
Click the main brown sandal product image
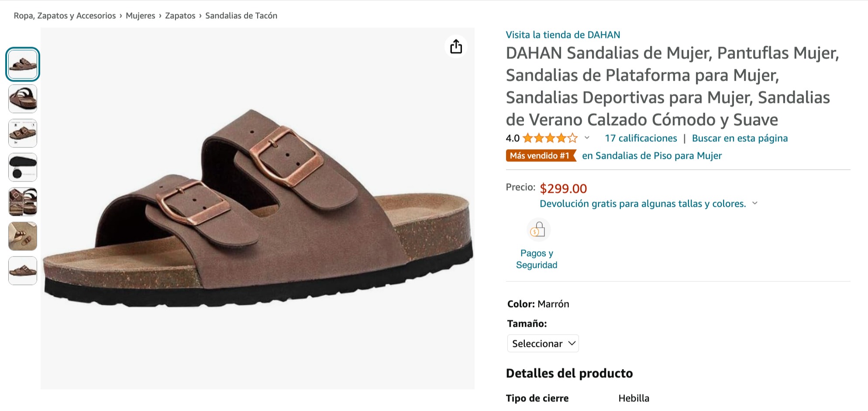258,209
